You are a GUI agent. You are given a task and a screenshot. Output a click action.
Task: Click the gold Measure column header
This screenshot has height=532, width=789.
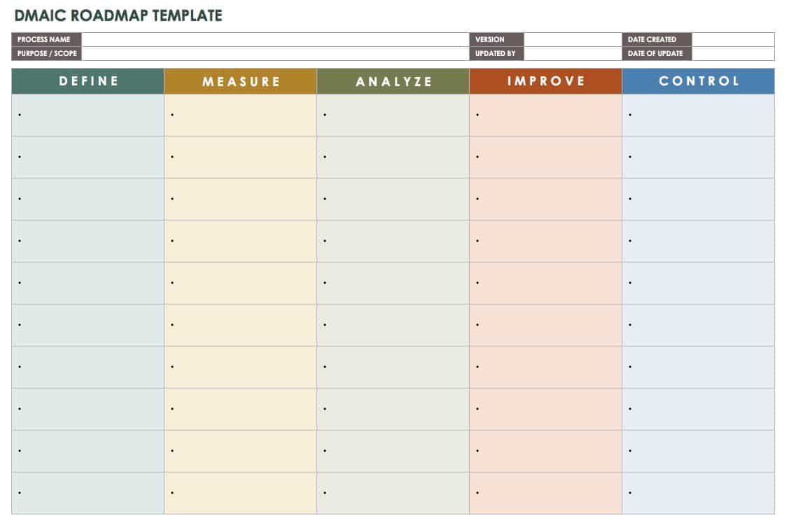[x=241, y=81]
